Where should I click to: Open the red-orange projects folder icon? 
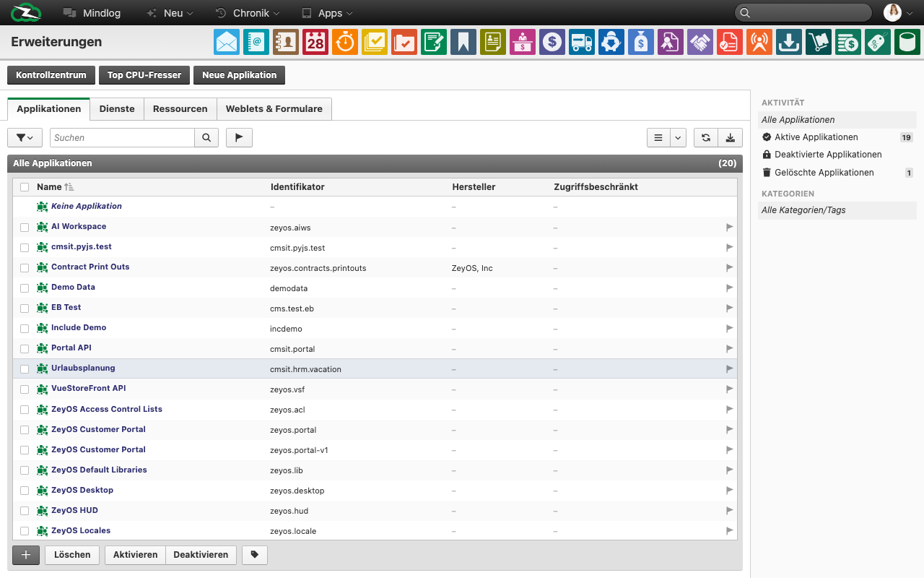[404, 42]
